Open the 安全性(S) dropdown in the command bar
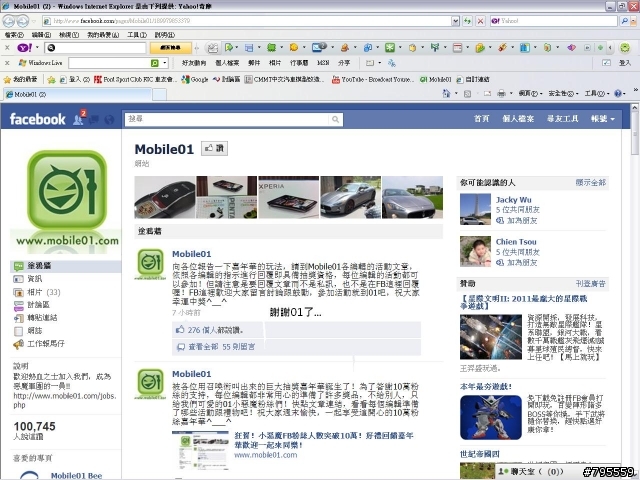The width and height of the screenshot is (640, 480). coord(563,93)
